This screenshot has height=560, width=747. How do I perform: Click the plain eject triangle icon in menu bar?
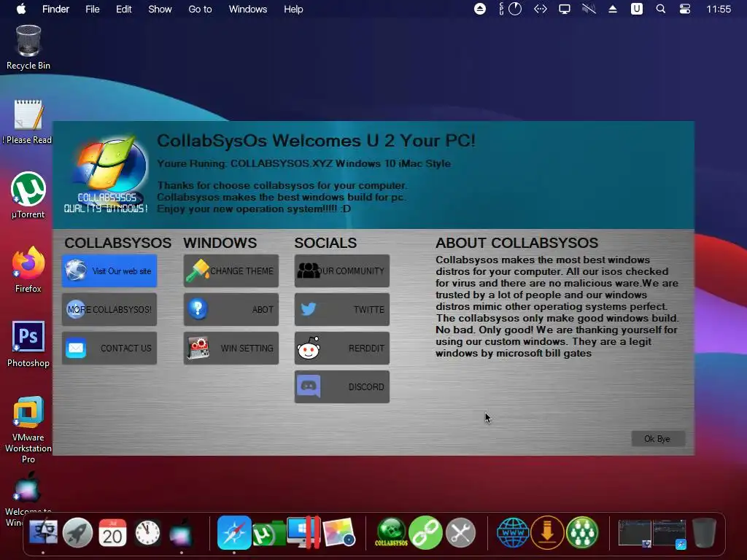tap(613, 9)
